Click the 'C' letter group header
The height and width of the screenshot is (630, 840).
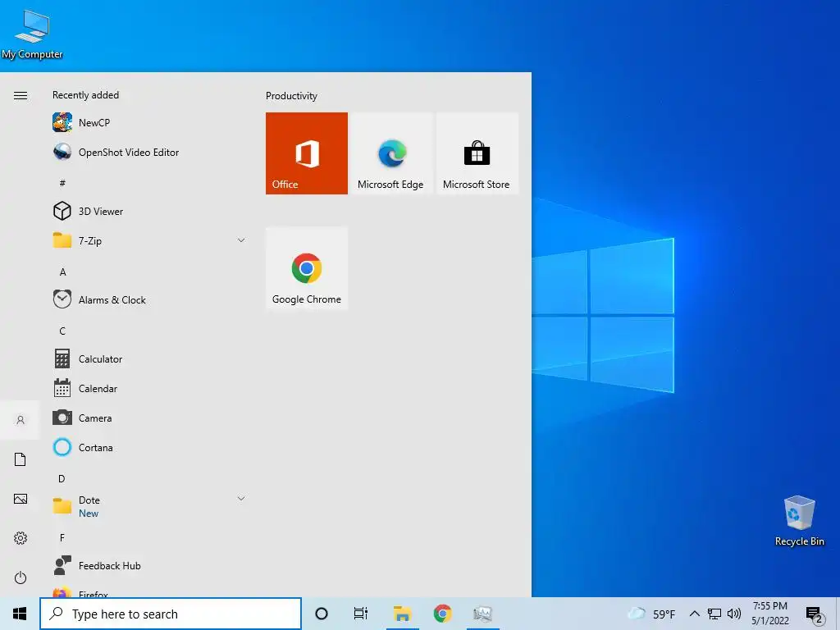click(x=62, y=331)
